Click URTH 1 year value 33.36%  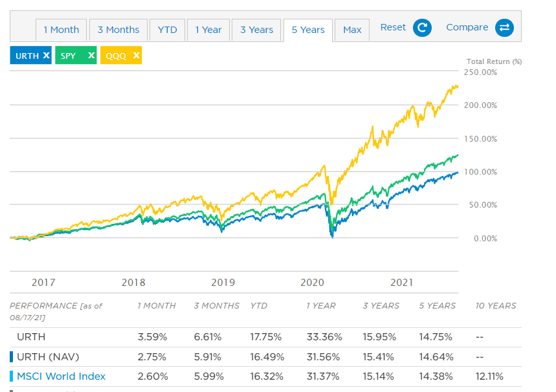[324, 337]
